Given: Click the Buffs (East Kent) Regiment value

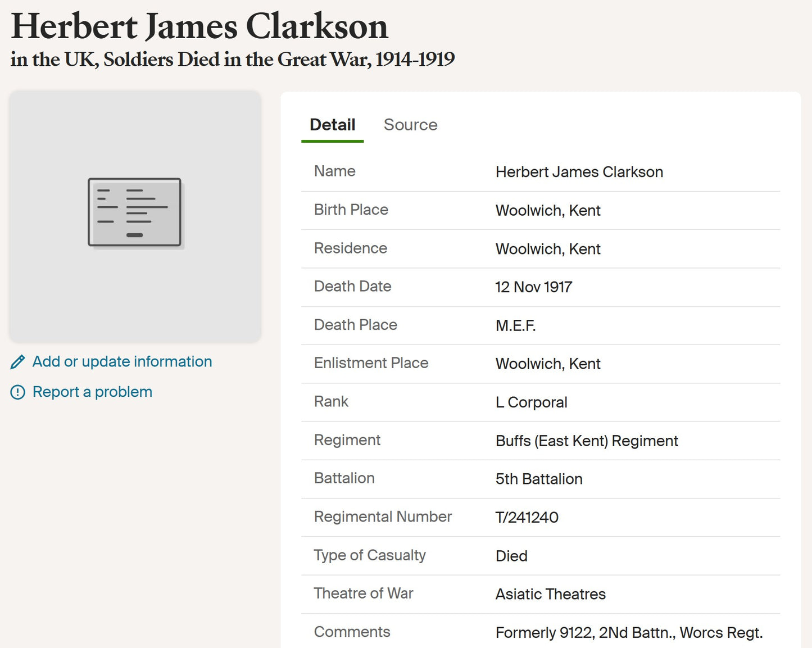Looking at the screenshot, I should tap(587, 441).
